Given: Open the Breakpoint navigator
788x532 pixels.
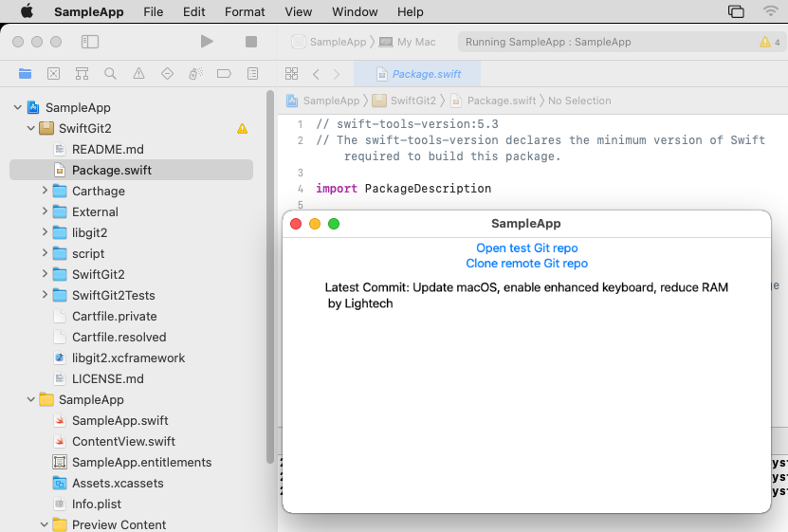Looking at the screenshot, I should coord(224,74).
